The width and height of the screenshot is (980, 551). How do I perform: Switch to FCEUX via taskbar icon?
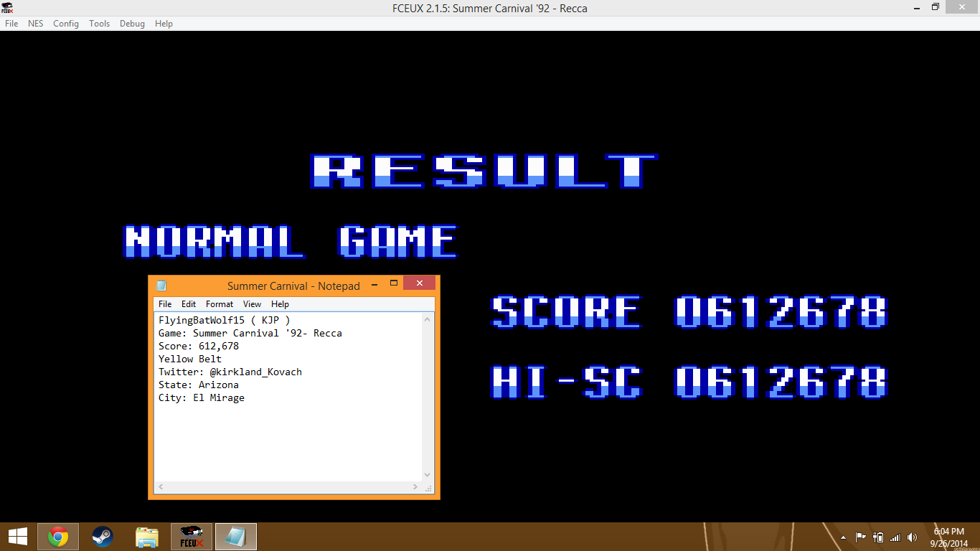[192, 537]
